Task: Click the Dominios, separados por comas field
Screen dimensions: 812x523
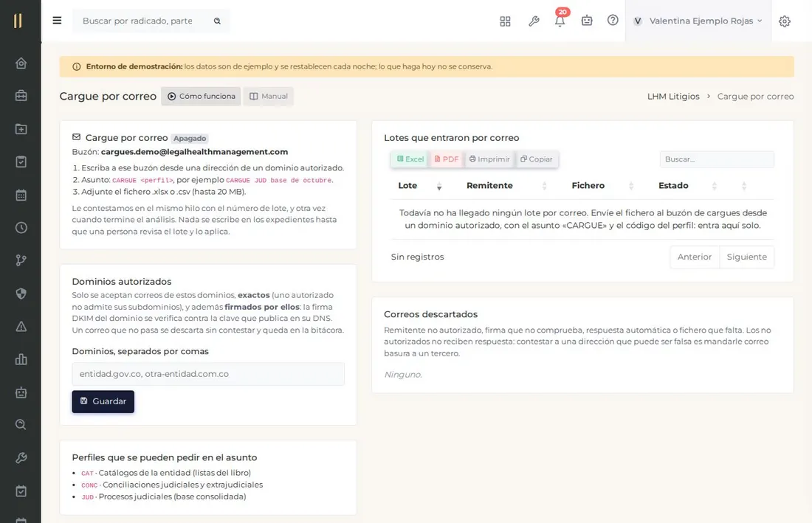Action: tap(207, 374)
